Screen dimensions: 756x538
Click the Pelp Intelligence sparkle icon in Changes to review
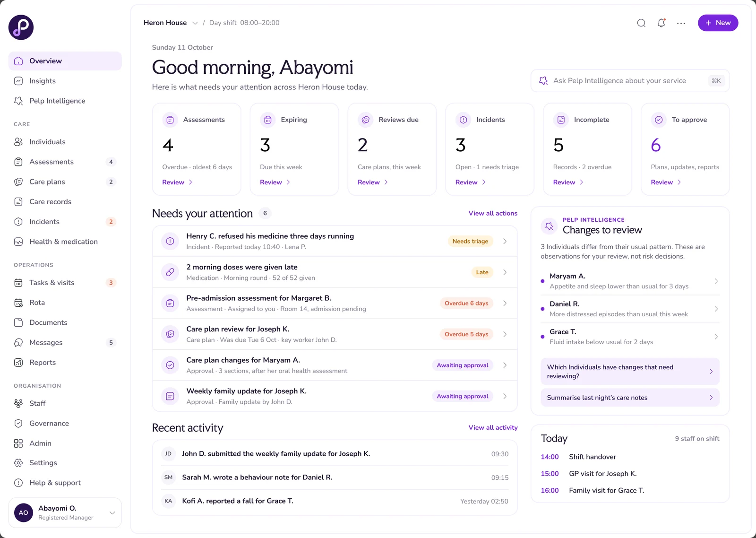(x=549, y=226)
